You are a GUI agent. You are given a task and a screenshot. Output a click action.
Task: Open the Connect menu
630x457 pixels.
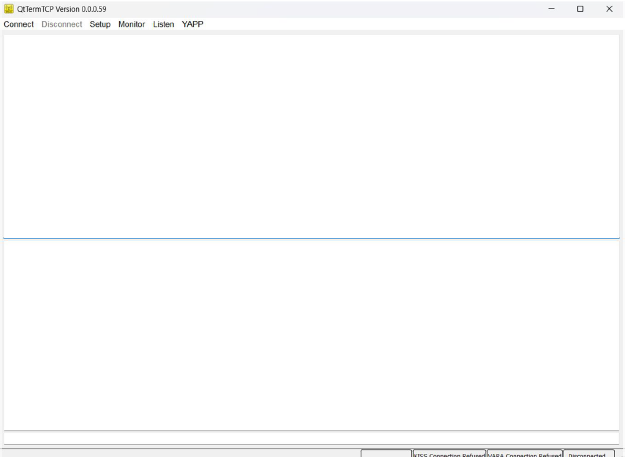coord(18,24)
